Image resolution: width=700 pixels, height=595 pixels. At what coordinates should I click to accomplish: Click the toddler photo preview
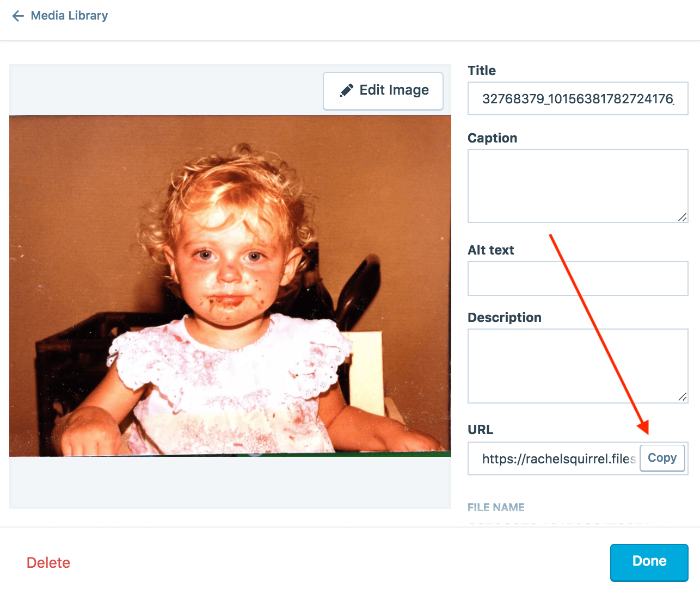(x=230, y=286)
